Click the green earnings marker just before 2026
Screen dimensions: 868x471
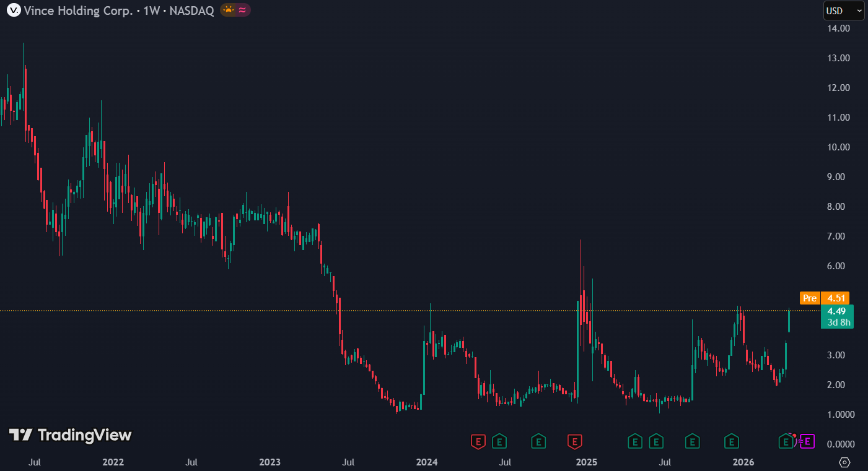pos(732,441)
